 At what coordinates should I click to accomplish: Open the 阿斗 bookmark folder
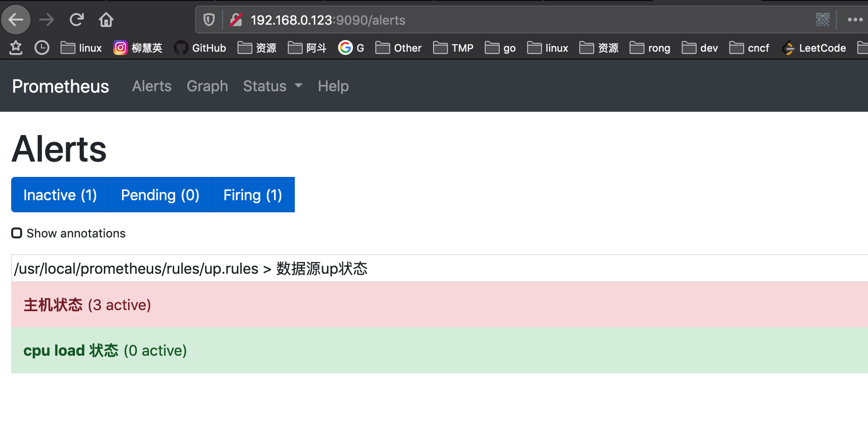tap(307, 47)
